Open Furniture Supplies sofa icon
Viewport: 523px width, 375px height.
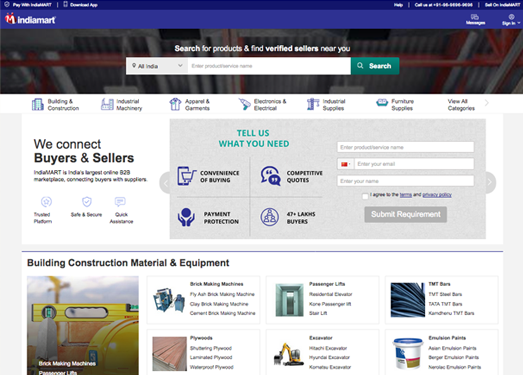point(382,102)
